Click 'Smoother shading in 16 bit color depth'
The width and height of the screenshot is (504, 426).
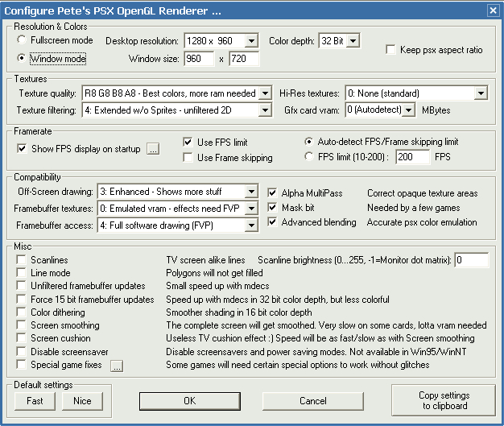(x=239, y=312)
